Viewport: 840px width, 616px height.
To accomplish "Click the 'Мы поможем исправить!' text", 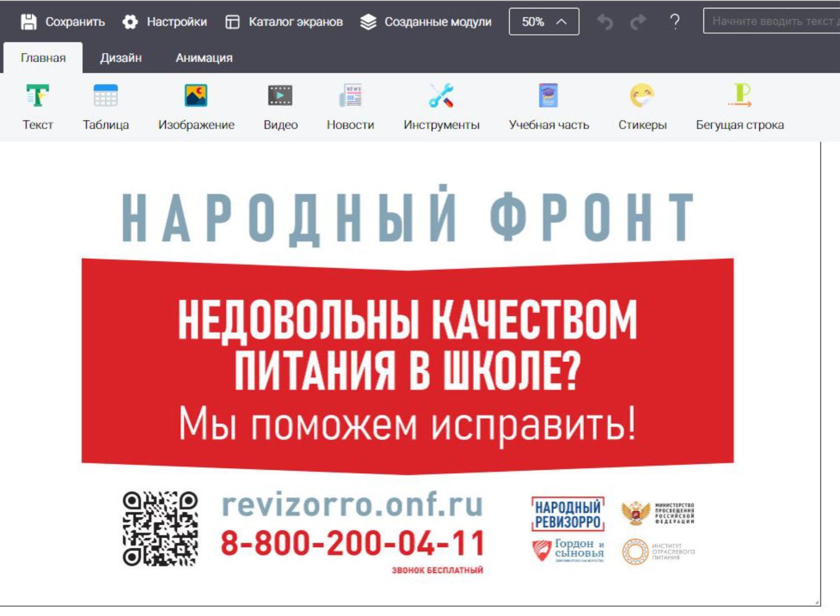I will (x=408, y=425).
